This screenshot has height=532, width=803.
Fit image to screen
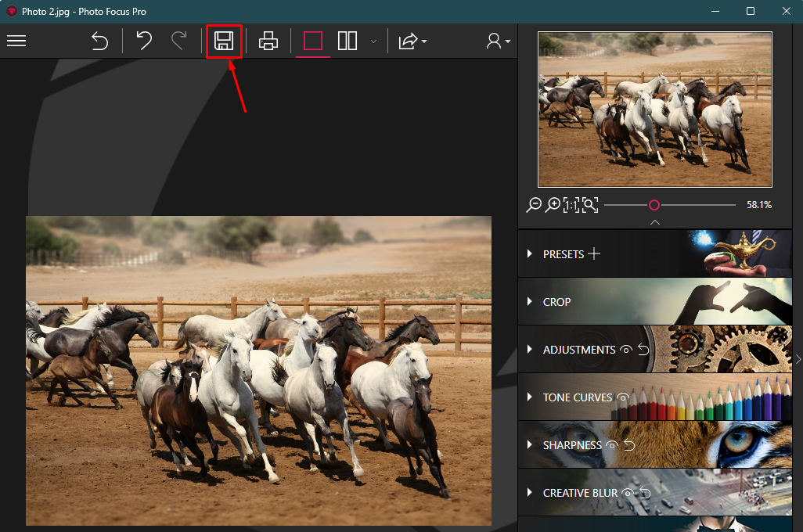coord(590,205)
